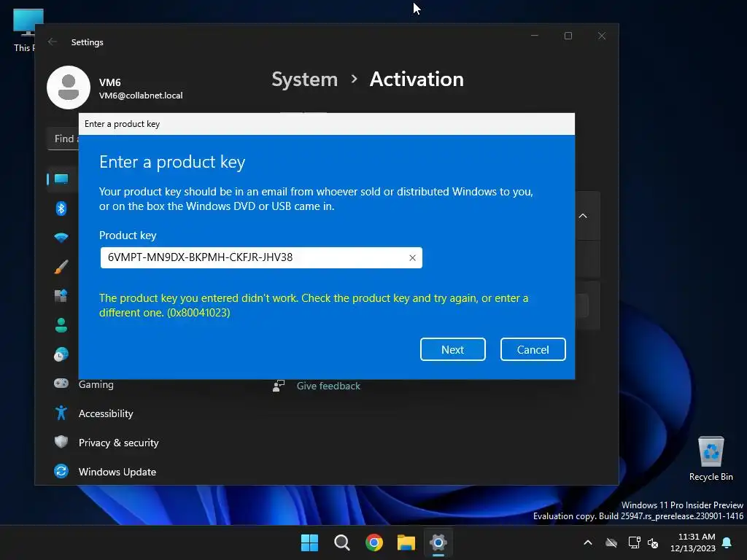
Task: Open network status tray icon
Action: pyautogui.click(x=634, y=542)
